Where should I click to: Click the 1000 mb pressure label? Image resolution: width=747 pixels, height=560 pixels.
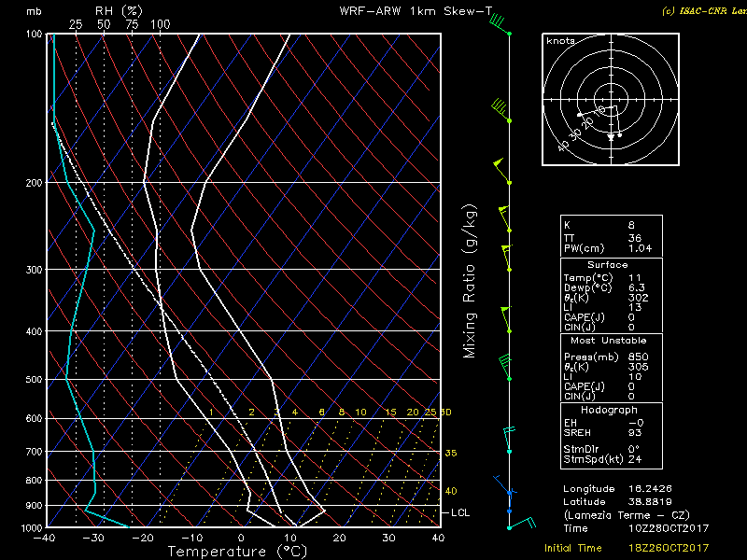32,528
